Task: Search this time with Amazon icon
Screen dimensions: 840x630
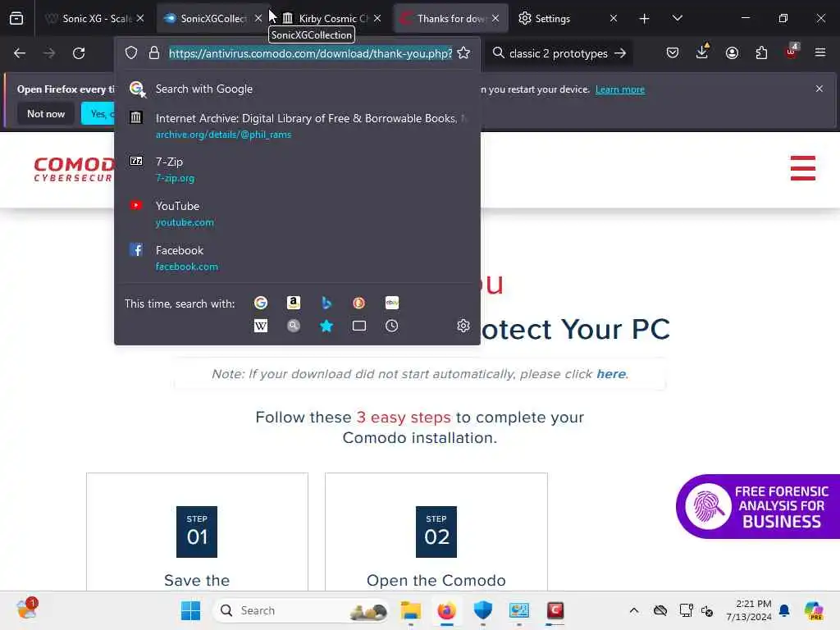Action: (294, 304)
